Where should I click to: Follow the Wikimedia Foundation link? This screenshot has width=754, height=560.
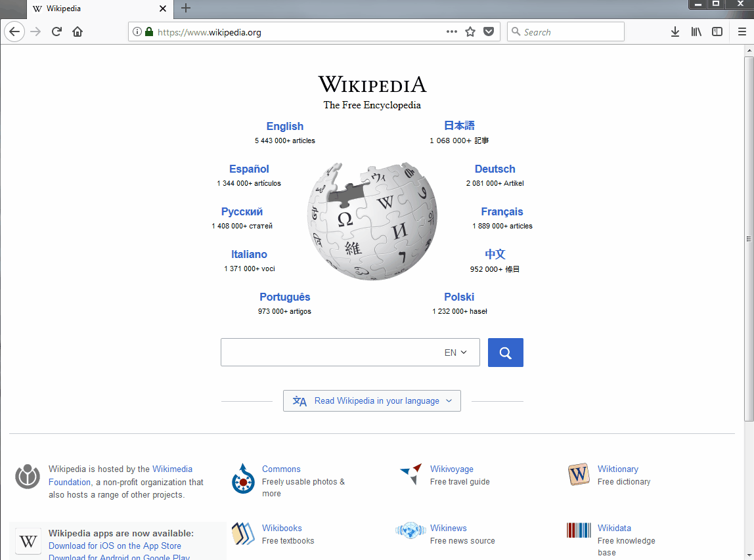click(120, 475)
